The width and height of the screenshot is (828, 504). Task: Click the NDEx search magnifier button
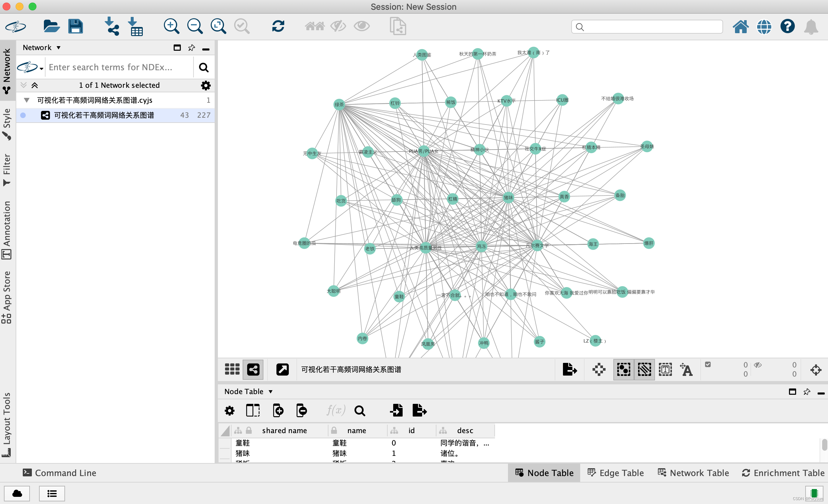click(x=204, y=68)
